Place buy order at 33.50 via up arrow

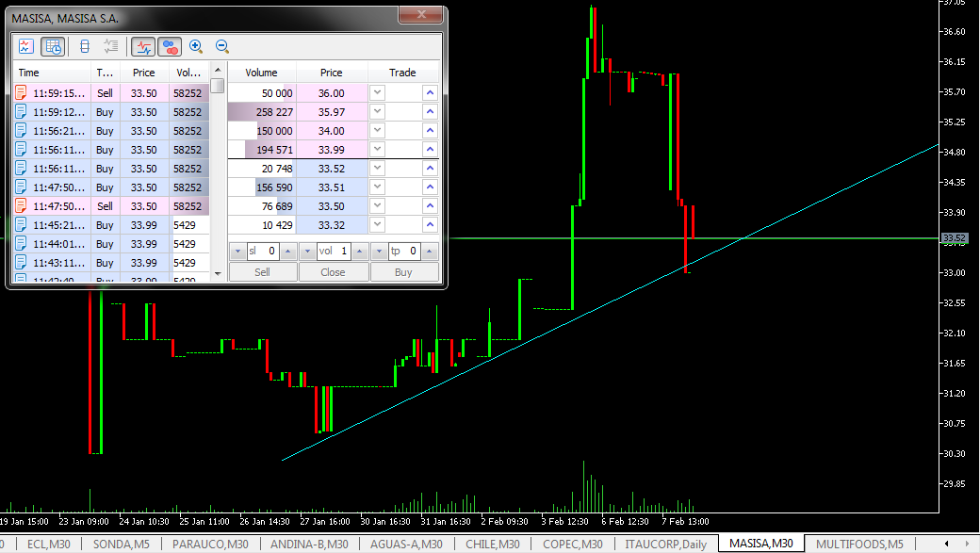click(430, 205)
